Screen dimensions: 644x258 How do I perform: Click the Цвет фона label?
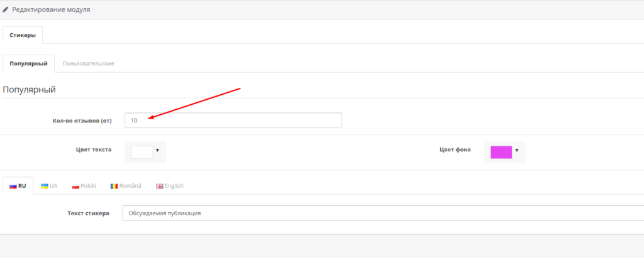[455, 149]
